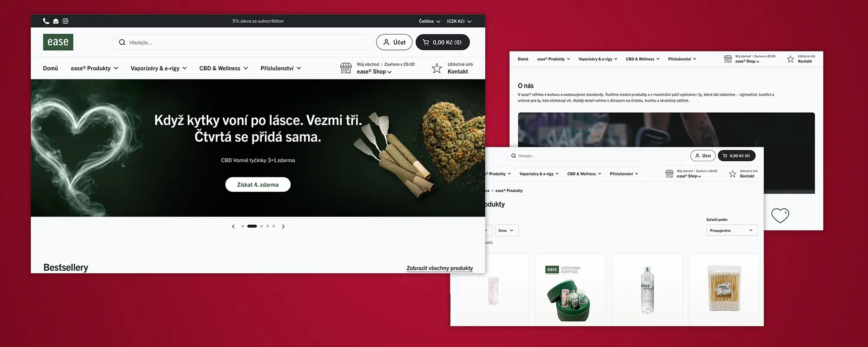Image resolution: width=868 pixels, height=347 pixels.
Task: Click 5% sleva za subscribtion announcement text
Action: point(258,21)
